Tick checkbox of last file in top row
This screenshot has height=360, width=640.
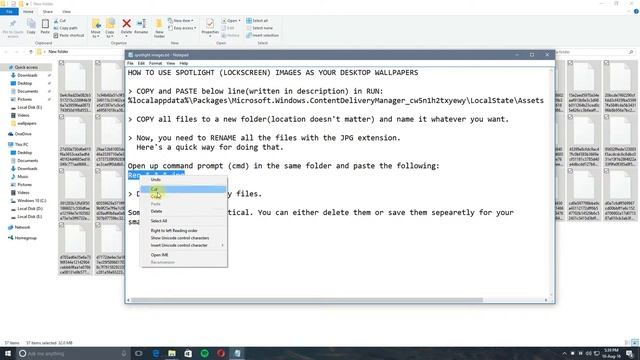point(607,63)
